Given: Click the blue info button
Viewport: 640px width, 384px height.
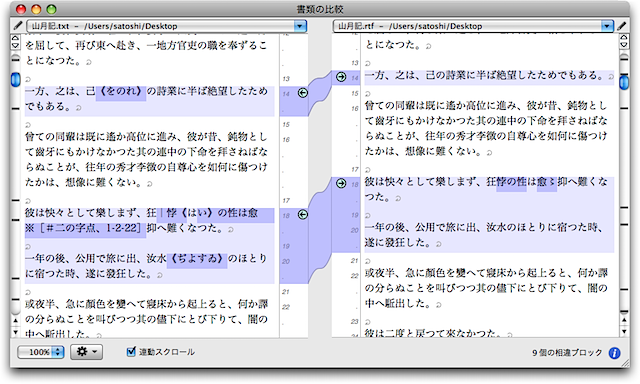Looking at the screenshot, I should [x=614, y=353].
